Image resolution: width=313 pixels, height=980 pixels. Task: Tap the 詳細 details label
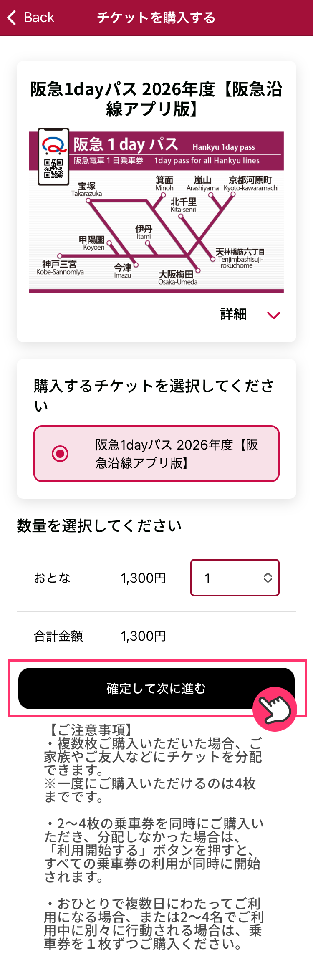coord(233,314)
